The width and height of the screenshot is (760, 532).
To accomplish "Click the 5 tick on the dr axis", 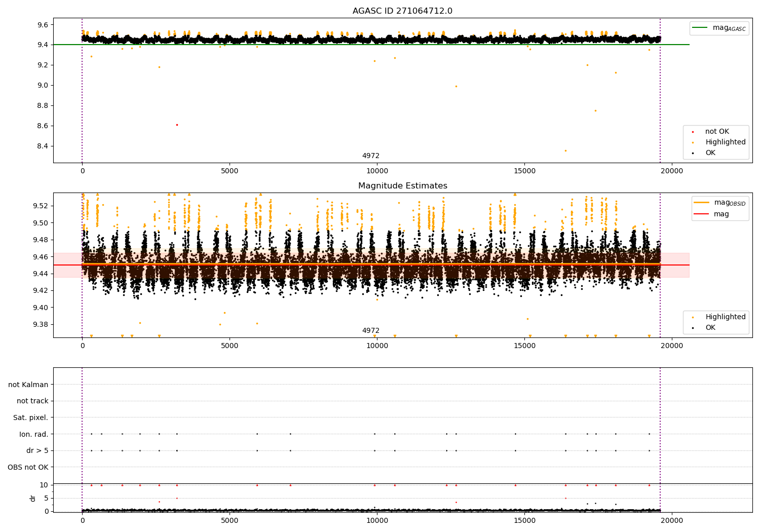I will (46, 498).
